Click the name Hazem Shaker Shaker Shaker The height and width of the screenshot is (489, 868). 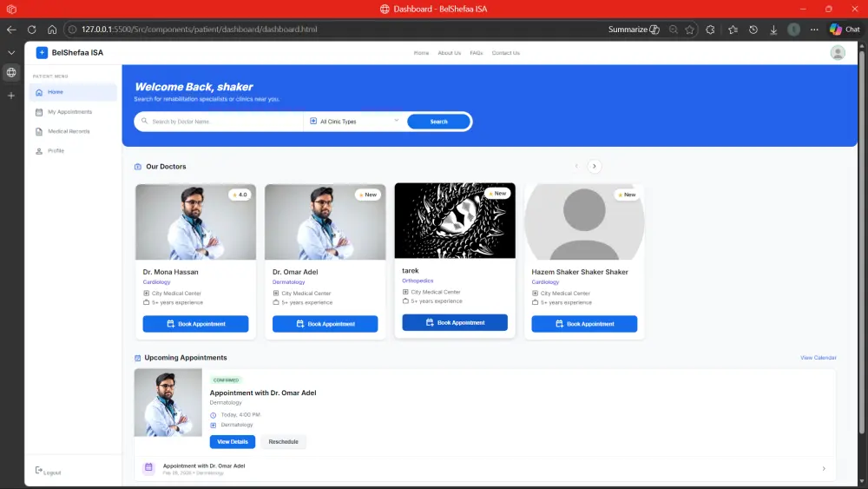(580, 272)
